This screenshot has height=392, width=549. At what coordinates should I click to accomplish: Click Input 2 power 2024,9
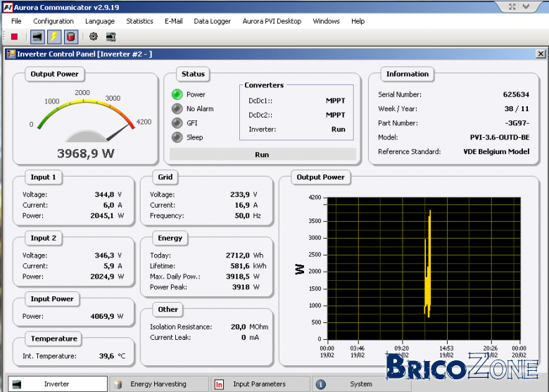(x=102, y=277)
